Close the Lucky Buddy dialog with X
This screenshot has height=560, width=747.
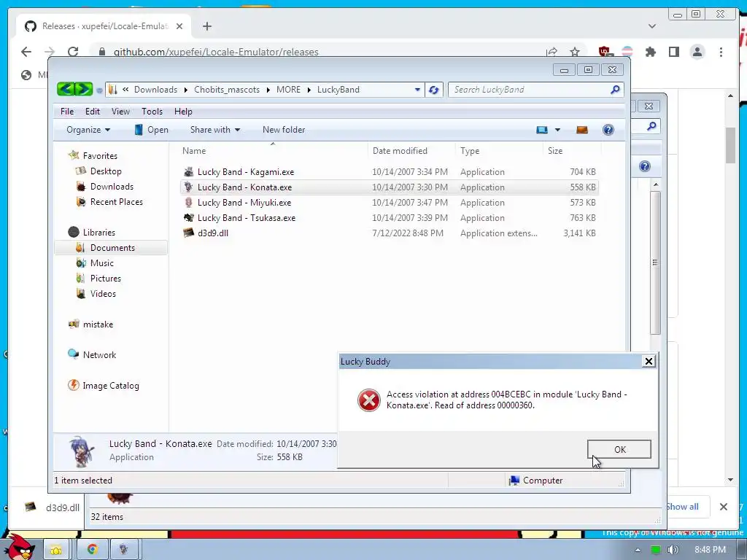[x=649, y=362]
